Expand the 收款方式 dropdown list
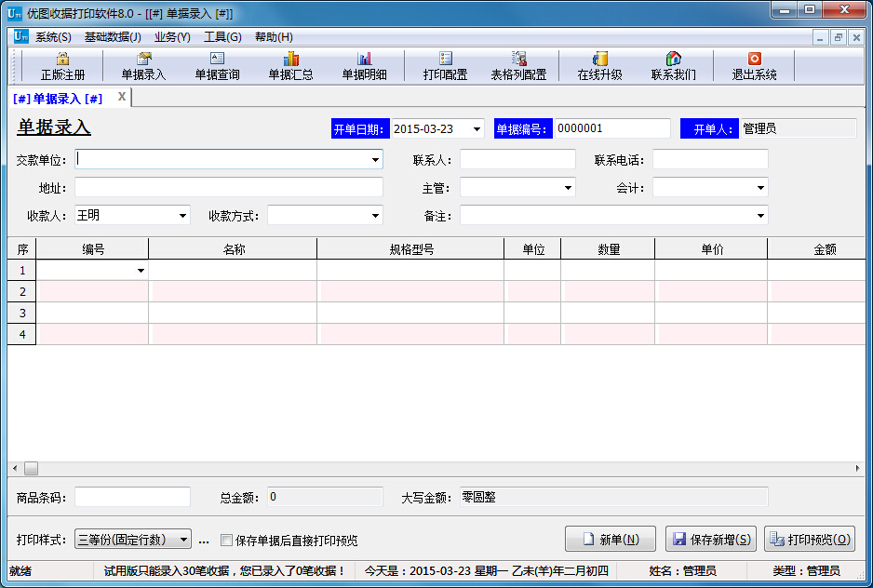Image resolution: width=873 pixels, height=588 pixels. point(375,215)
